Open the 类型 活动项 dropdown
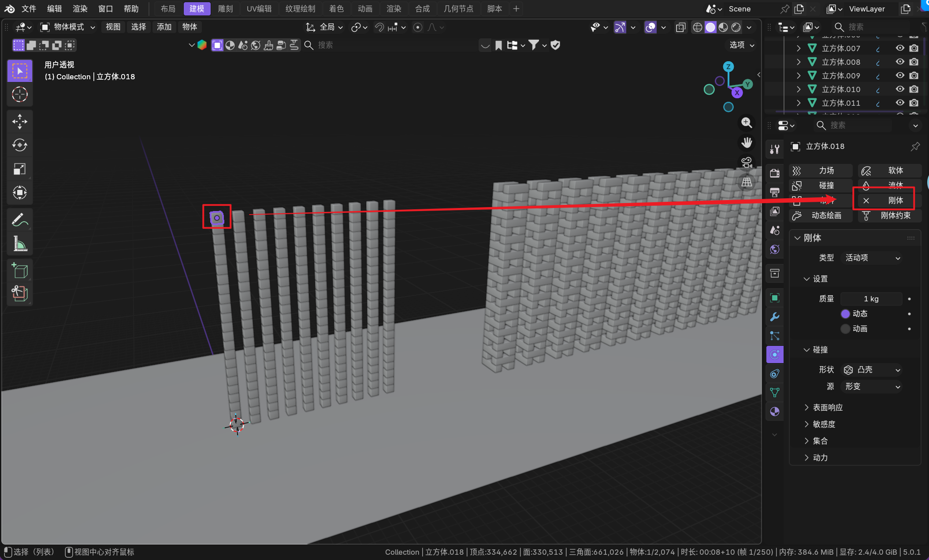 pyautogui.click(x=872, y=258)
